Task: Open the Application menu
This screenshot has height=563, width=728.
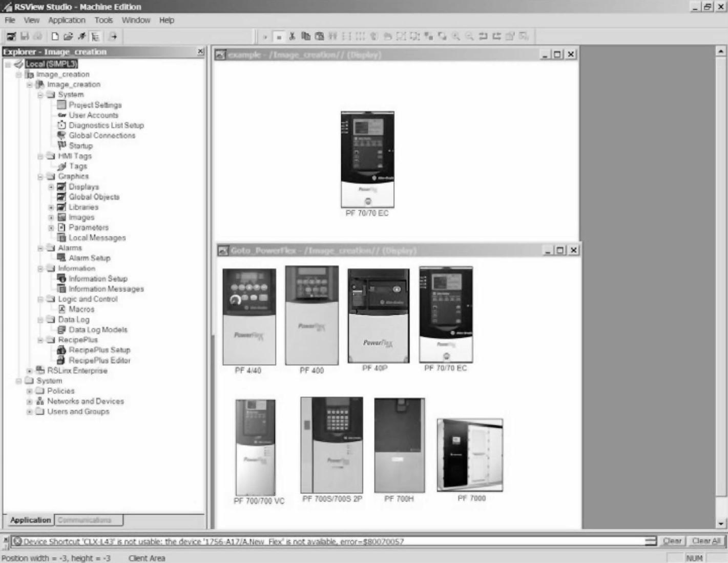Action: pos(67,20)
